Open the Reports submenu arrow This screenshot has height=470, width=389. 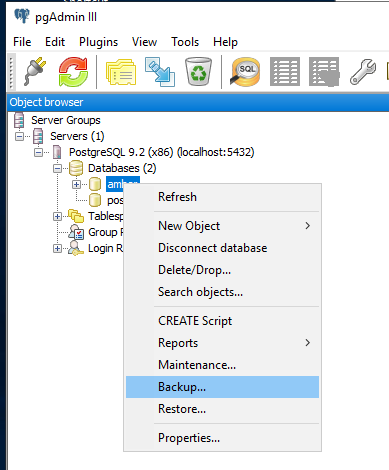tap(308, 343)
